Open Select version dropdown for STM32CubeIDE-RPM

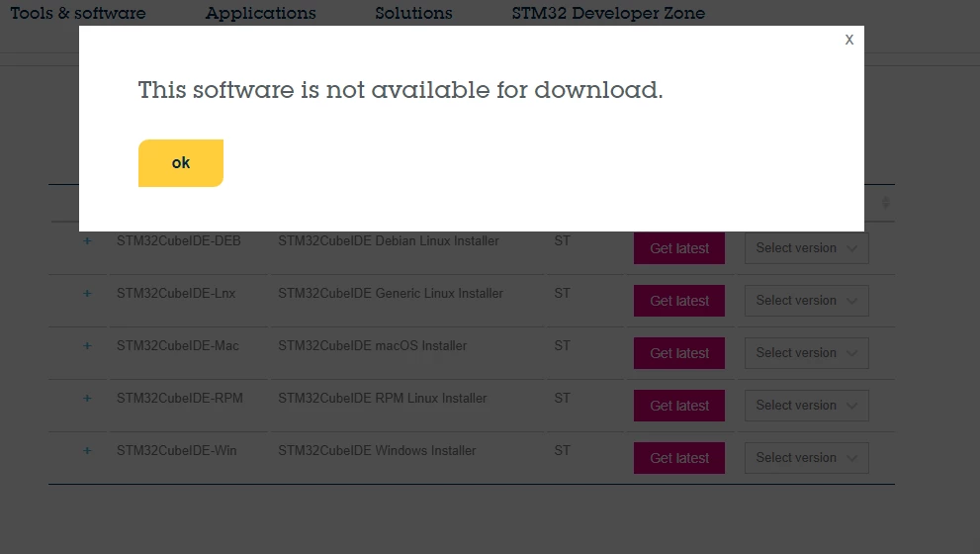[807, 406]
